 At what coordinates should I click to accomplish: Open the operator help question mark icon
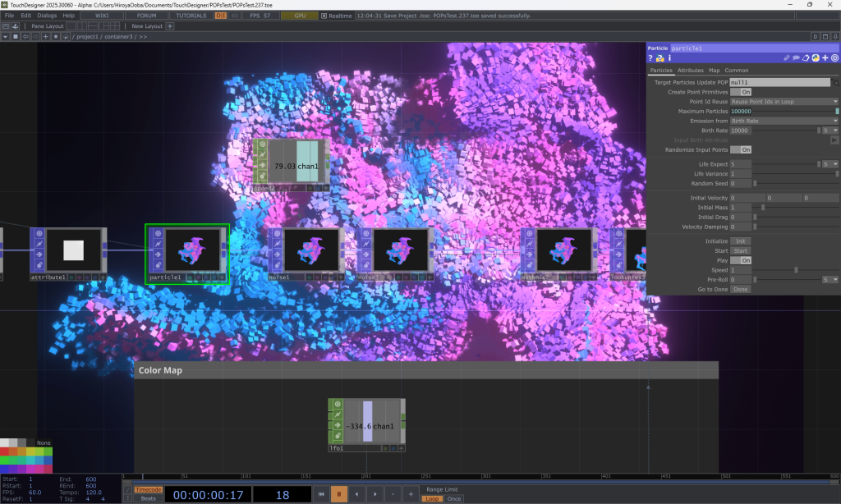coord(650,58)
